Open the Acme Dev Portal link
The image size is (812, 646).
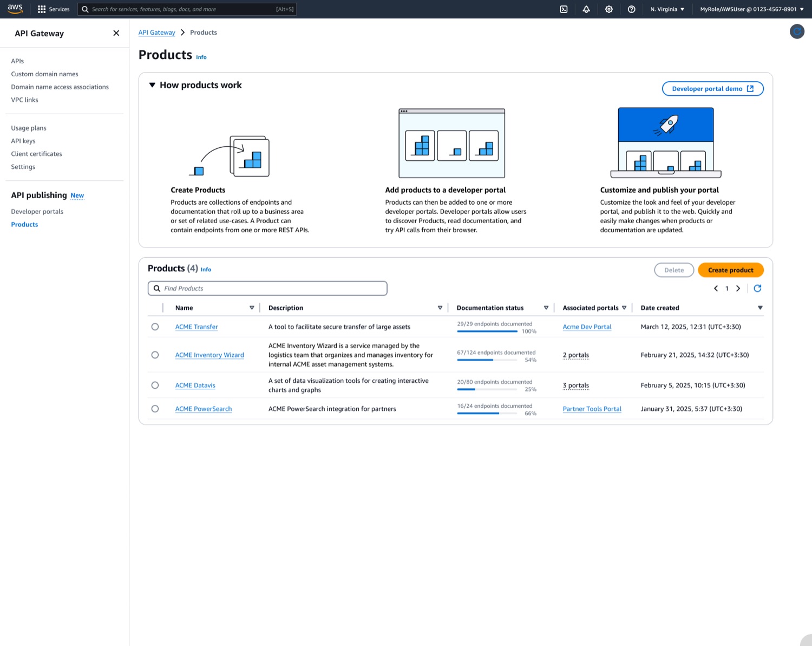[x=587, y=327]
